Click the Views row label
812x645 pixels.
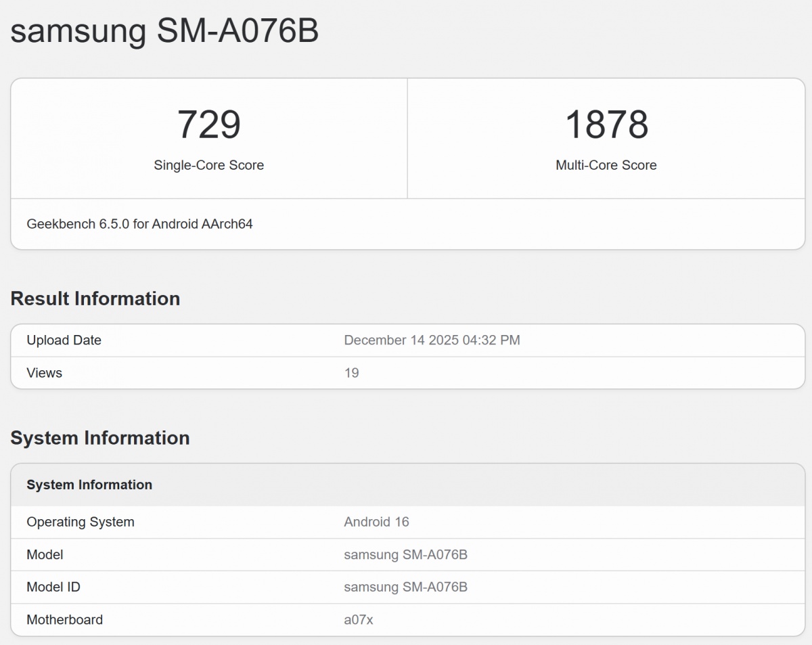point(44,373)
